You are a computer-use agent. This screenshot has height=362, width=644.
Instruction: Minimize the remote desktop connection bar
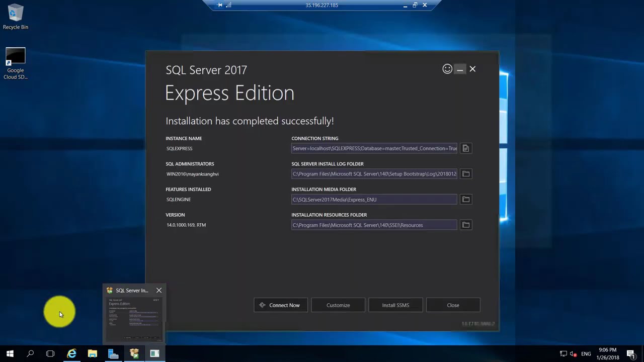coord(406,5)
